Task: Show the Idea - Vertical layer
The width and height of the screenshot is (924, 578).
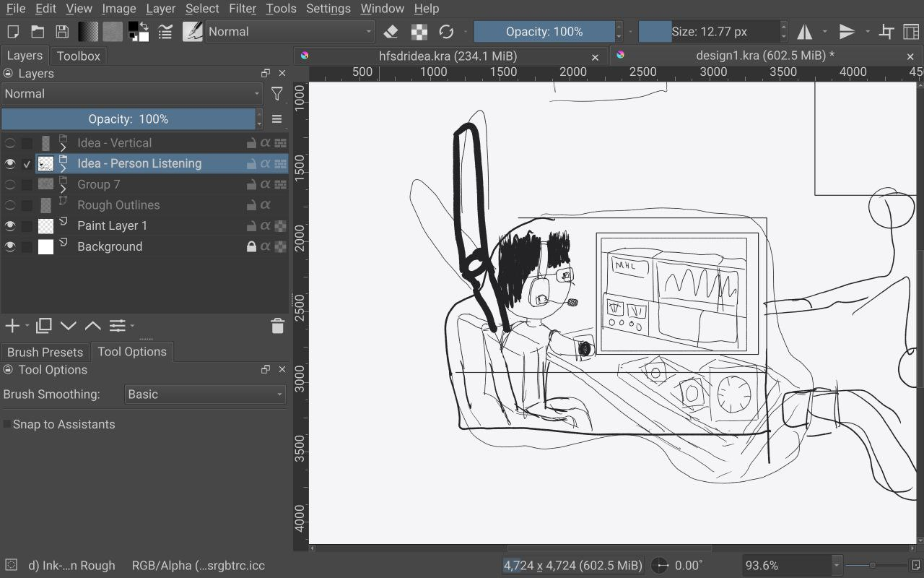Action: (x=10, y=143)
